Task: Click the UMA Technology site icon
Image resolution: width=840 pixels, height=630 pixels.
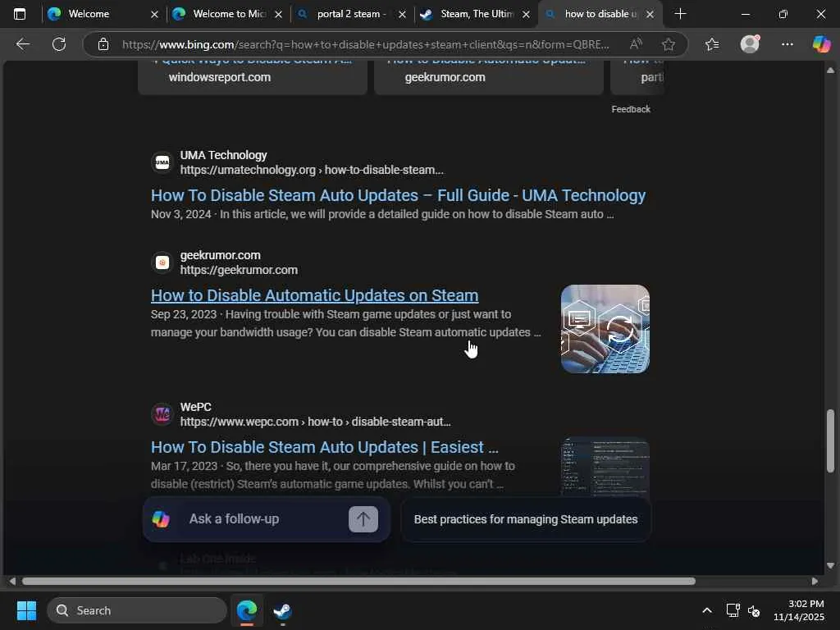Action: click(x=162, y=162)
